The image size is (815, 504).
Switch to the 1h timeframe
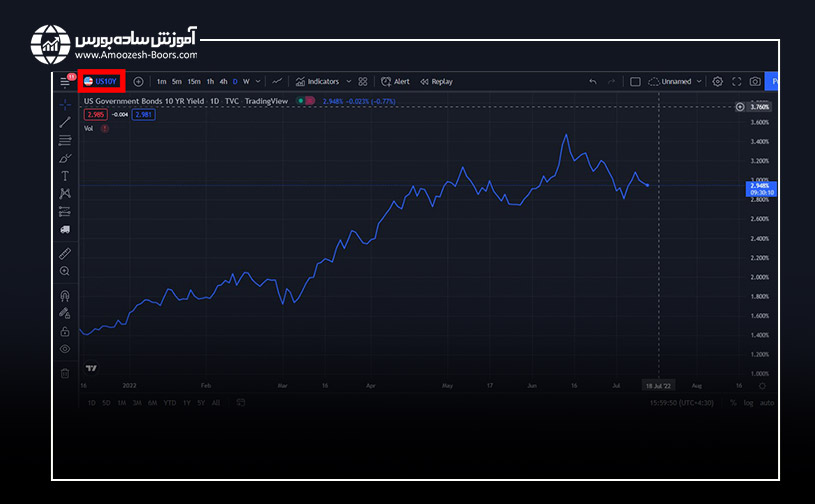(210, 82)
